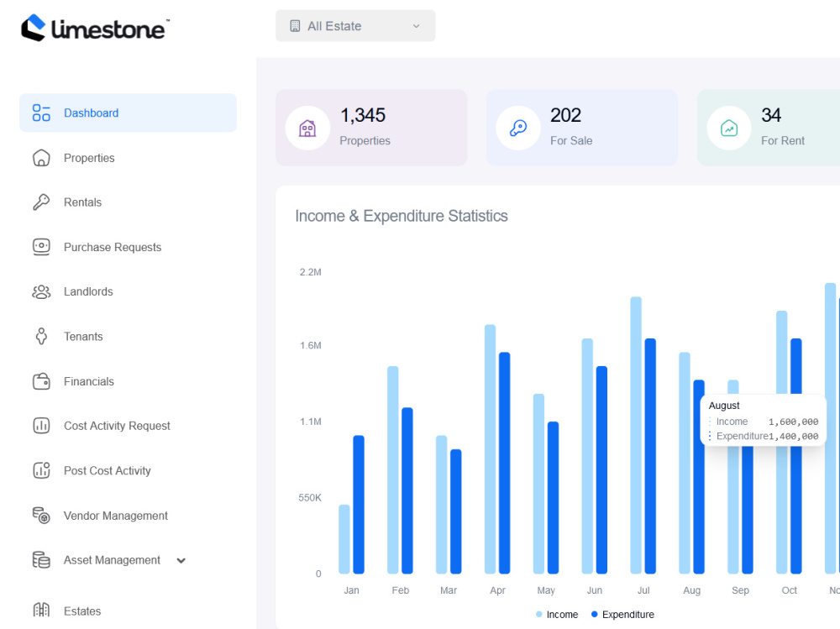Click the February Income bar
840x629 pixels.
(392, 470)
